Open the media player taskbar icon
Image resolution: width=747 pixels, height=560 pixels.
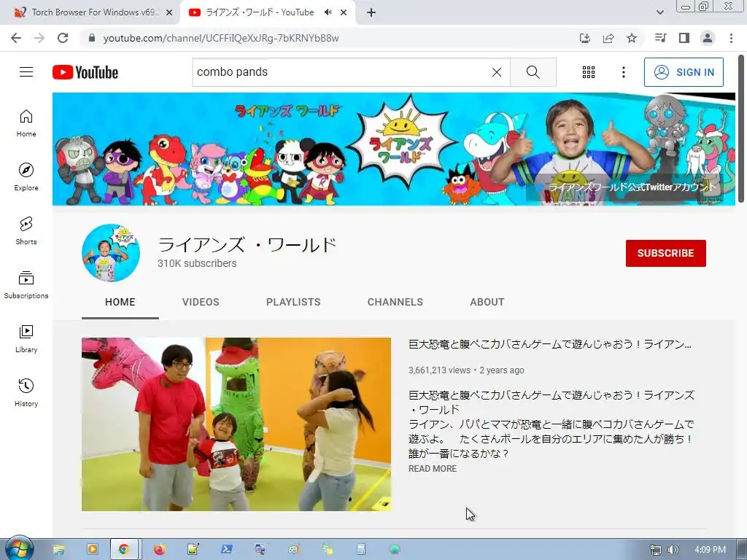[x=93, y=550]
